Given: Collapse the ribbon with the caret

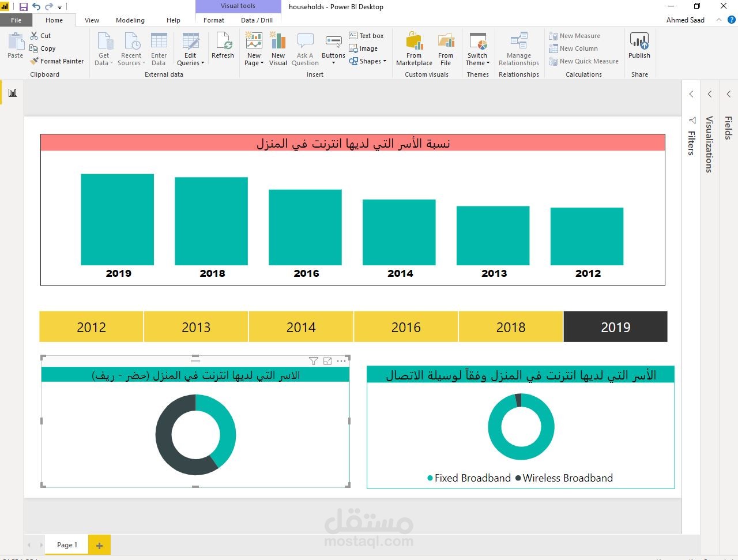Looking at the screenshot, I should click(719, 20).
